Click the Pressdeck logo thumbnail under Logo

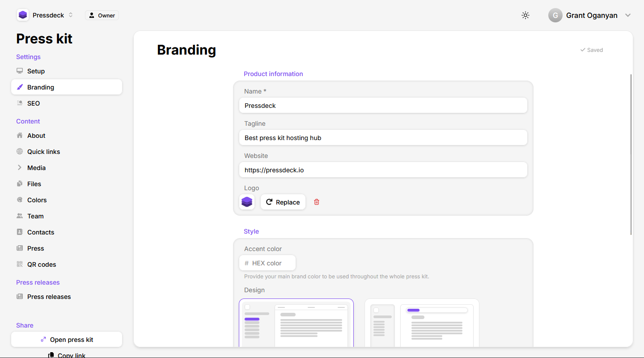pos(247,202)
